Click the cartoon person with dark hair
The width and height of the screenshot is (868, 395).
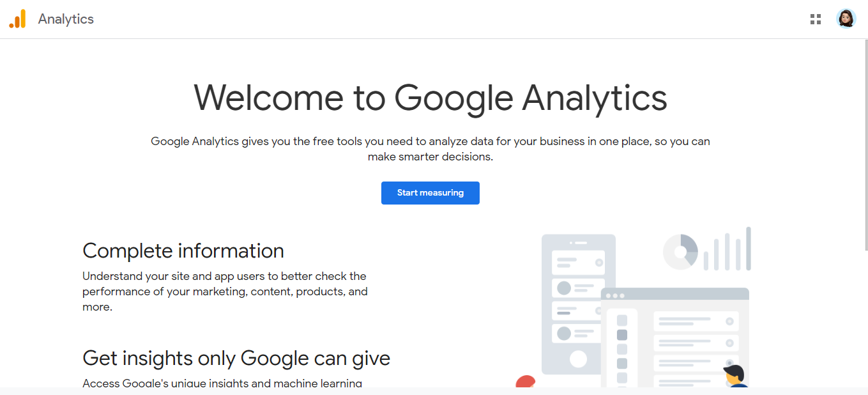pos(736,376)
